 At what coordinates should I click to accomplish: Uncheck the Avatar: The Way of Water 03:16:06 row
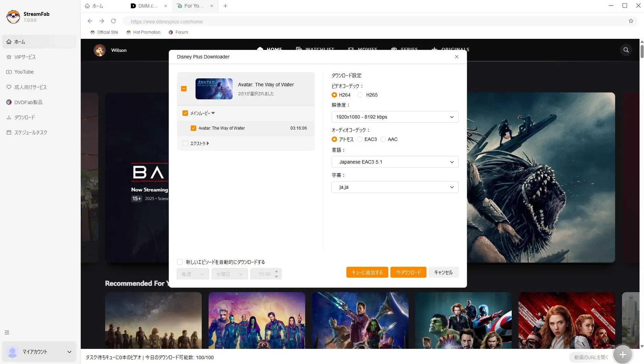tap(193, 128)
